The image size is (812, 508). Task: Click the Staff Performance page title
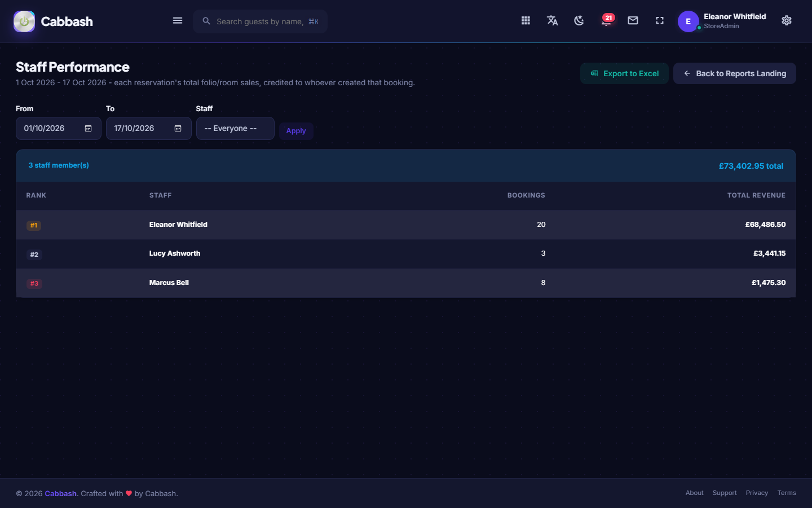point(73,67)
